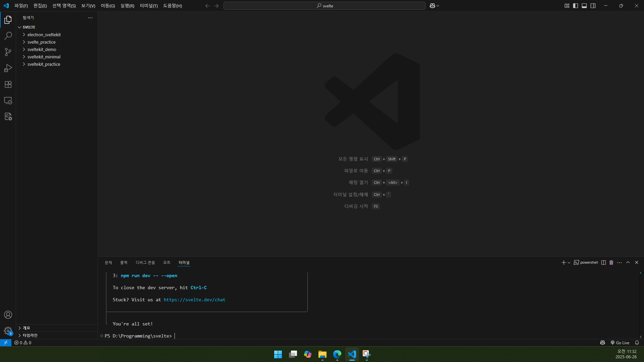Viewport: 644px width, 362px height.
Task: Kill the terminal with trash icon
Action: 611,262
